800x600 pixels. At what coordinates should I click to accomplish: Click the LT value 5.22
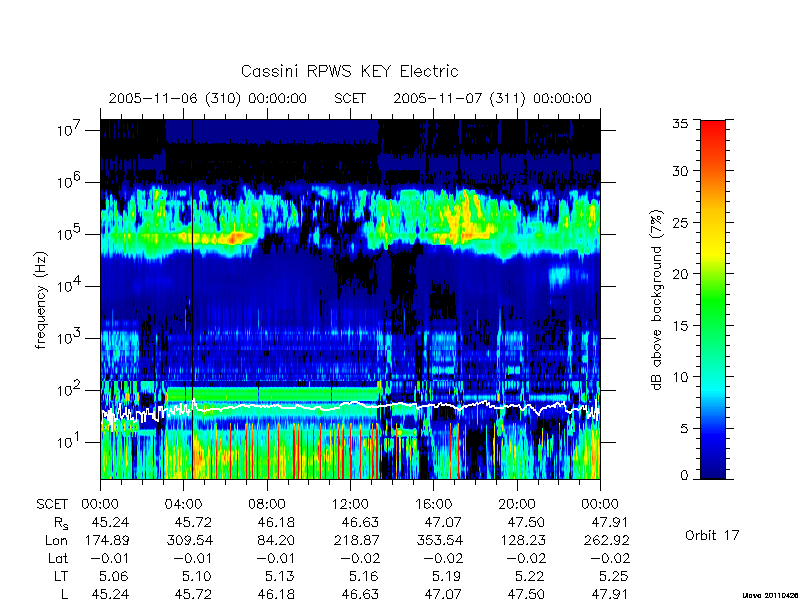[x=530, y=577]
